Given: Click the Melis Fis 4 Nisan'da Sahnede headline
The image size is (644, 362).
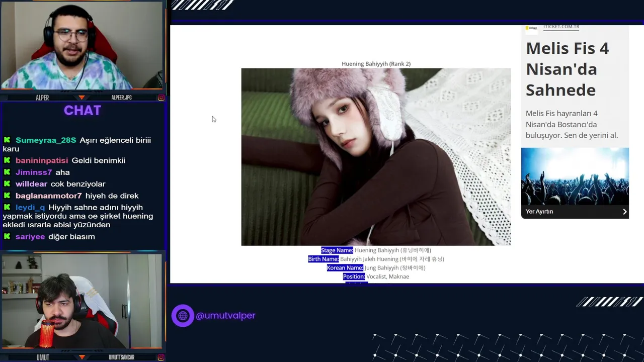Looking at the screenshot, I should pos(568,69).
